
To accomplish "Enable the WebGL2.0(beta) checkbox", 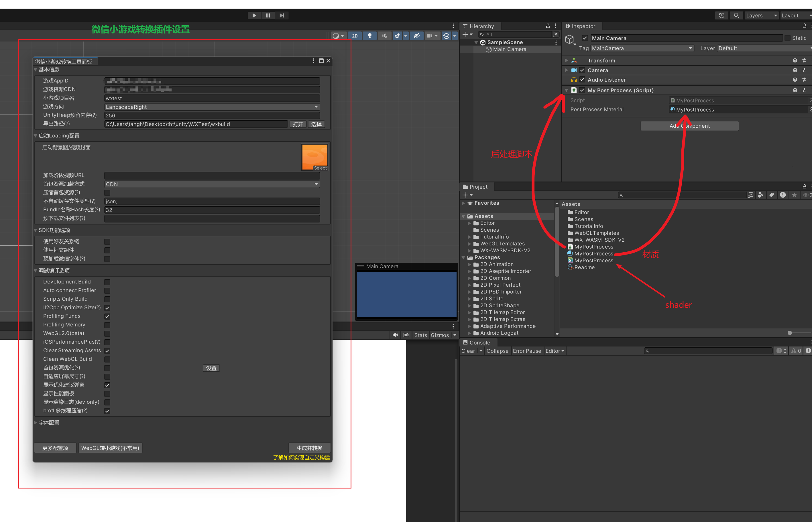I will pos(107,334).
